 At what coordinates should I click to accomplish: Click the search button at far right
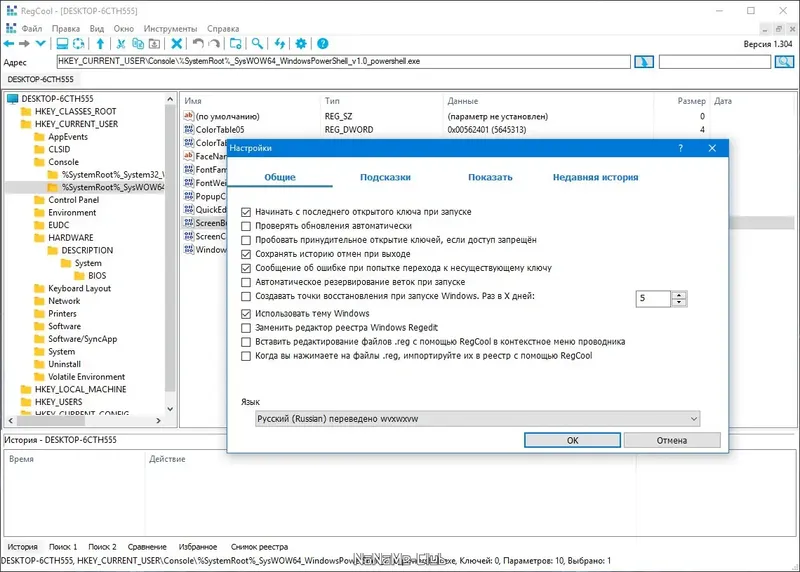click(x=784, y=62)
